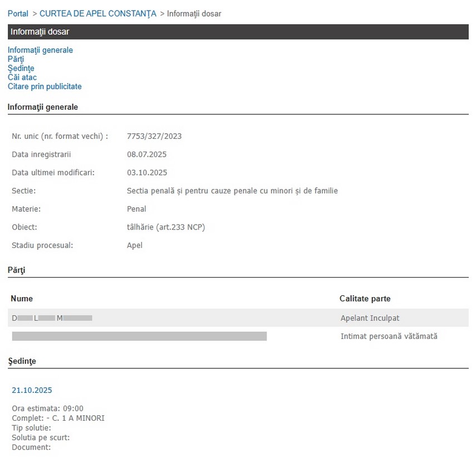
Task: Click the Nume column header
Action: (x=22, y=299)
